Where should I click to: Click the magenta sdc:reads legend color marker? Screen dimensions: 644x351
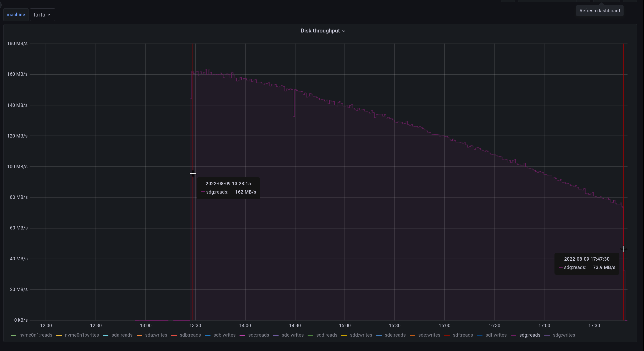click(x=242, y=335)
